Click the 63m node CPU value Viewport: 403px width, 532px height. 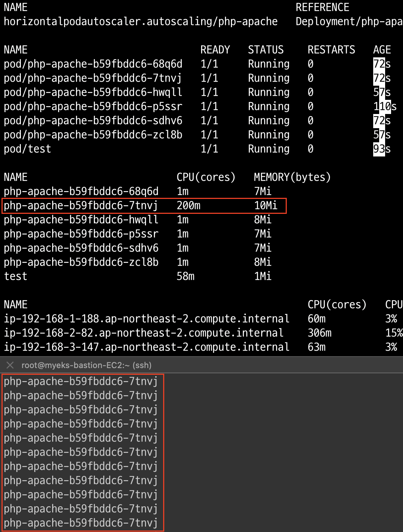pos(317,347)
